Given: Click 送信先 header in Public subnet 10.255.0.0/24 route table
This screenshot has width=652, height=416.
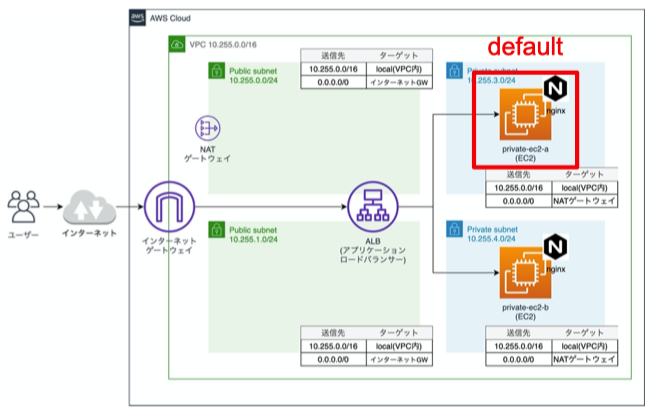Looking at the screenshot, I should pyautogui.click(x=333, y=55).
